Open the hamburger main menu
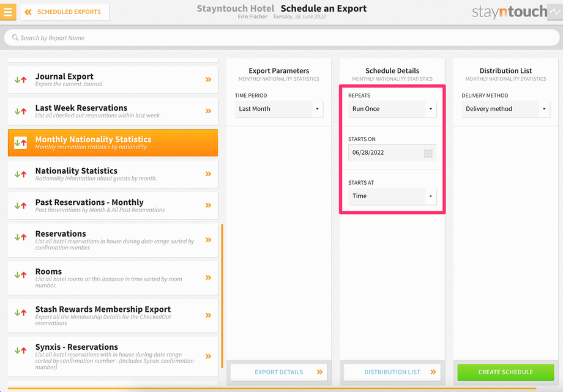Screen dimensions: 563x392 tap(8, 12)
